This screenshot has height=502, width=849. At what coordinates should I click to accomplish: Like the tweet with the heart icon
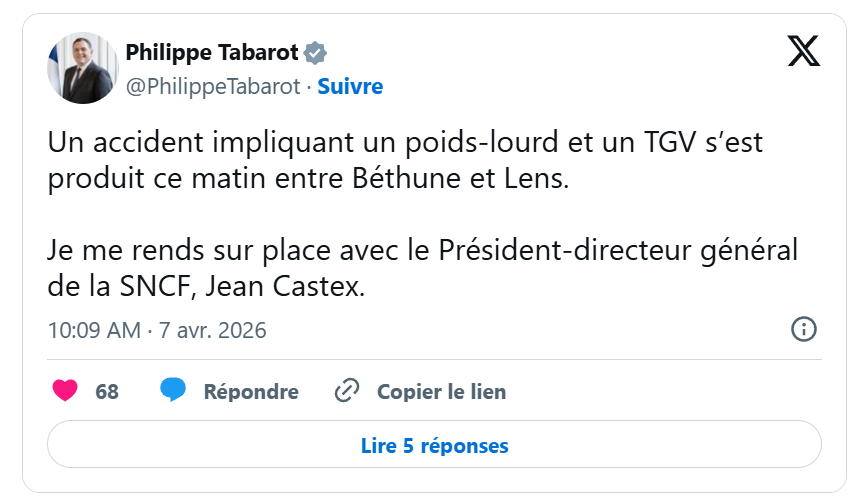coord(65,391)
